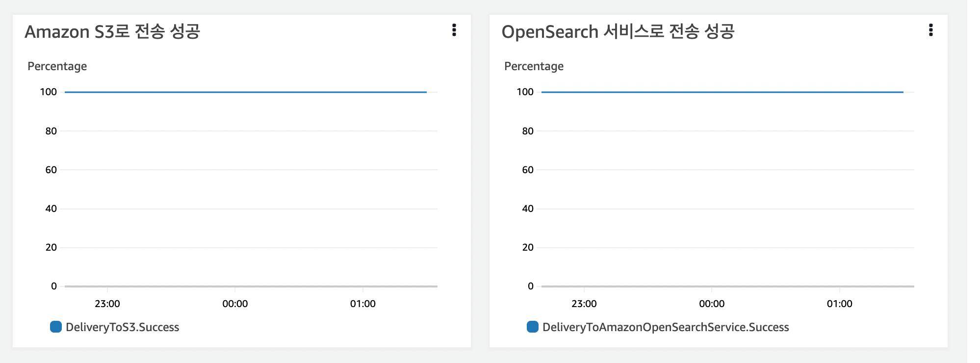The image size is (980, 363).
Task: Click the 00:00 time label in S3 chart
Action: (235, 304)
